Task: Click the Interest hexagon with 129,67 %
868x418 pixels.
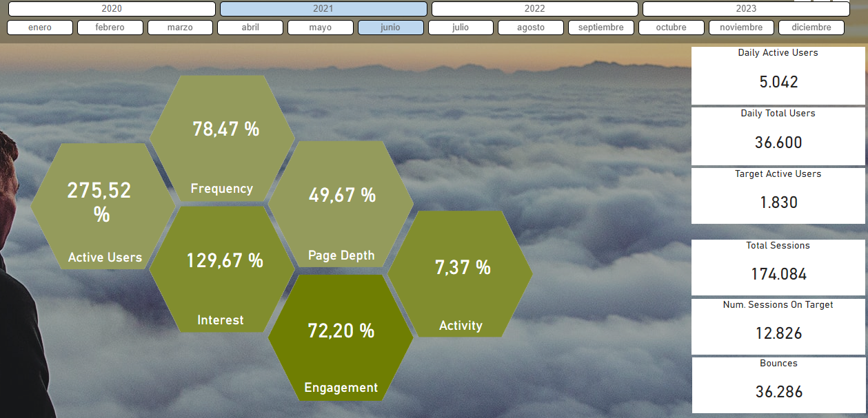Action: click(x=221, y=270)
